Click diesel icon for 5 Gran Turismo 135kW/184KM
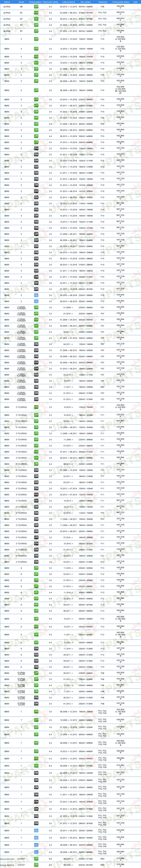Screen dimensions: 141x868 (x=36, y=344)
